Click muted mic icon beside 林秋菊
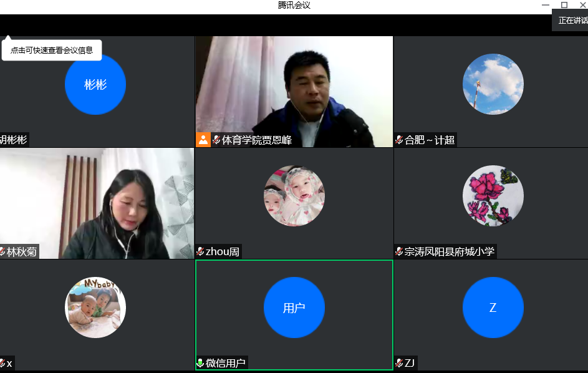The width and height of the screenshot is (588, 373). [x=2, y=251]
